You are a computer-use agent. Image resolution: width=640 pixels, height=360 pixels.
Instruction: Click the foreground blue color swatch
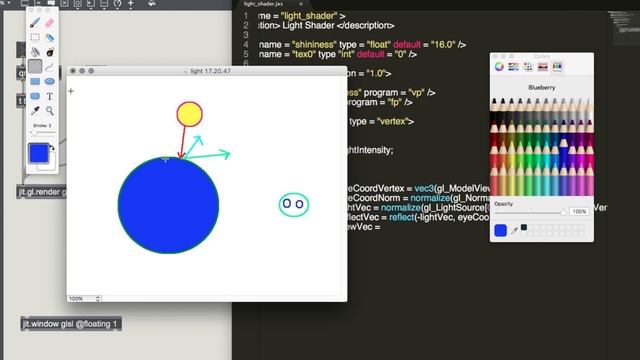click(38, 153)
